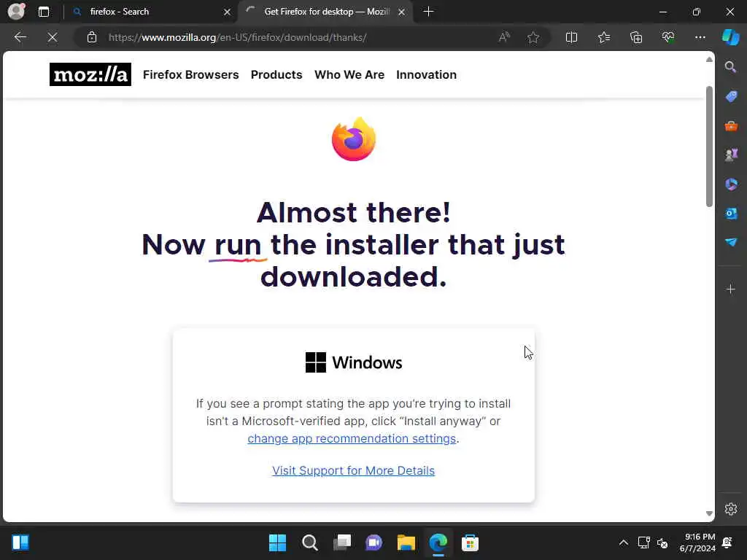Image resolution: width=747 pixels, height=560 pixels.
Task: Click Microsoft Edge taskbar icon
Action: point(438,542)
